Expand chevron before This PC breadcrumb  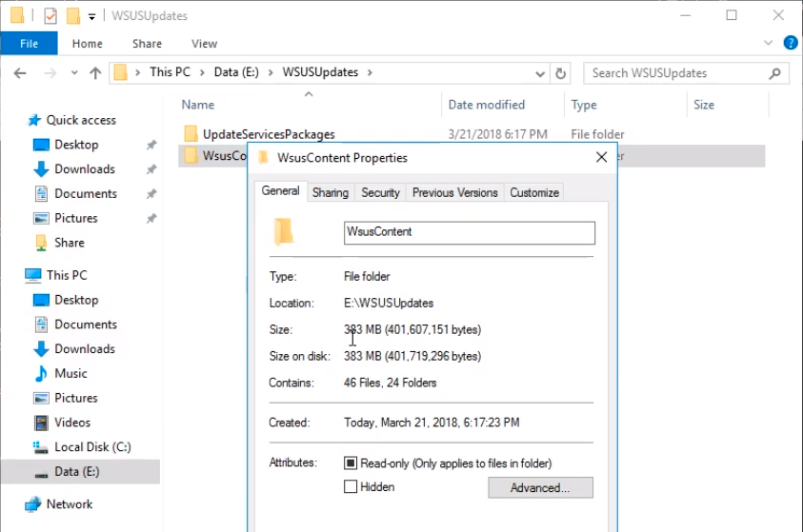137,72
